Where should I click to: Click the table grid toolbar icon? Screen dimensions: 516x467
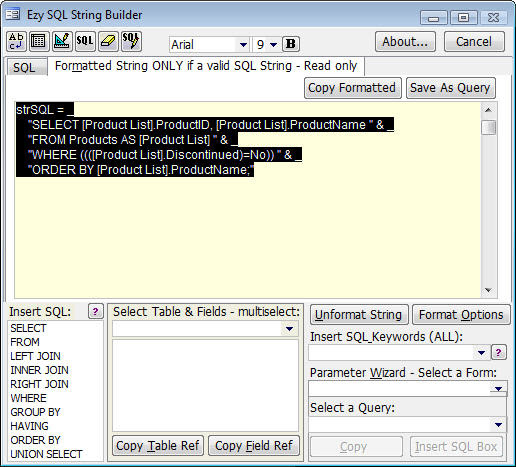tap(39, 41)
